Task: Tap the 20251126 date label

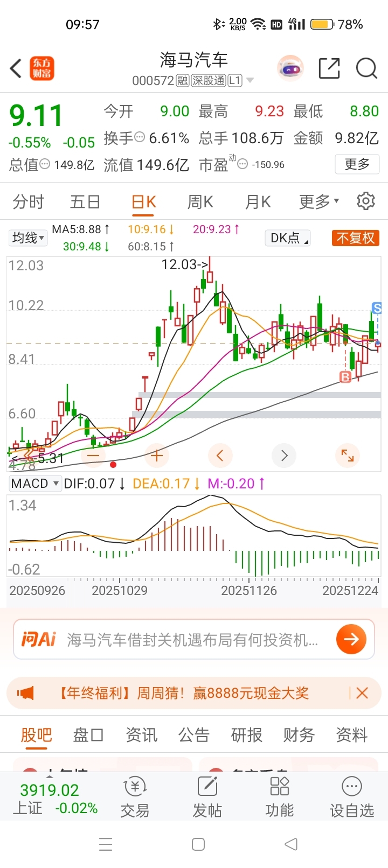Action: pyautogui.click(x=249, y=590)
